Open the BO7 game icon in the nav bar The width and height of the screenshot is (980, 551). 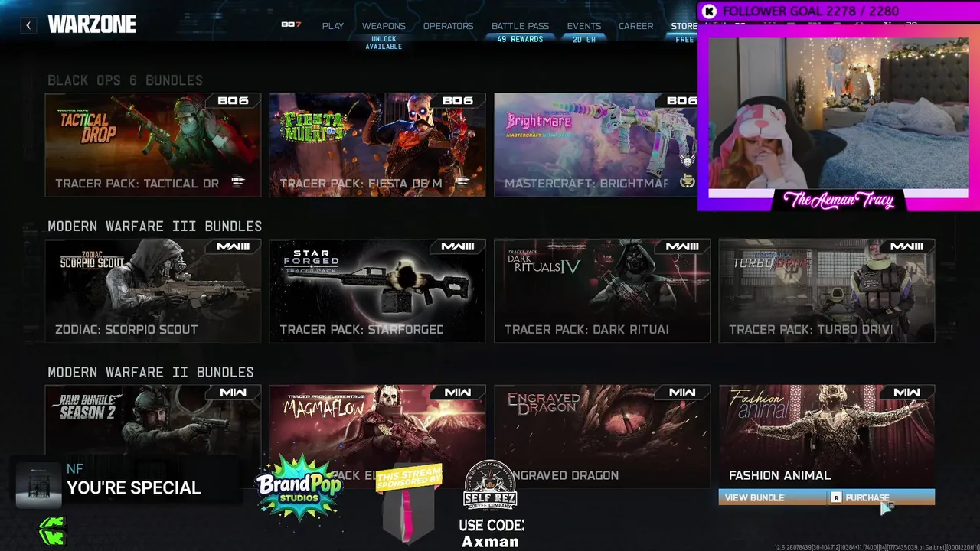click(x=292, y=25)
